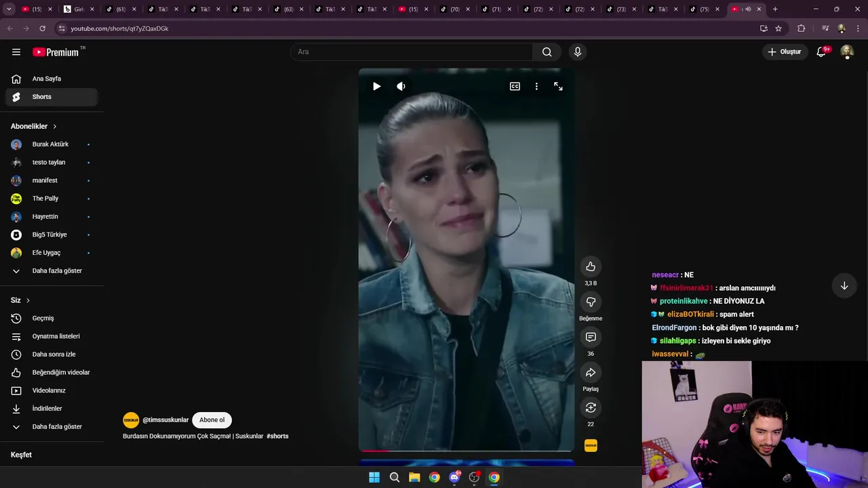Viewport: 868px width, 488px height.
Task: Open İndirilenler downloads
Action: pos(52,409)
